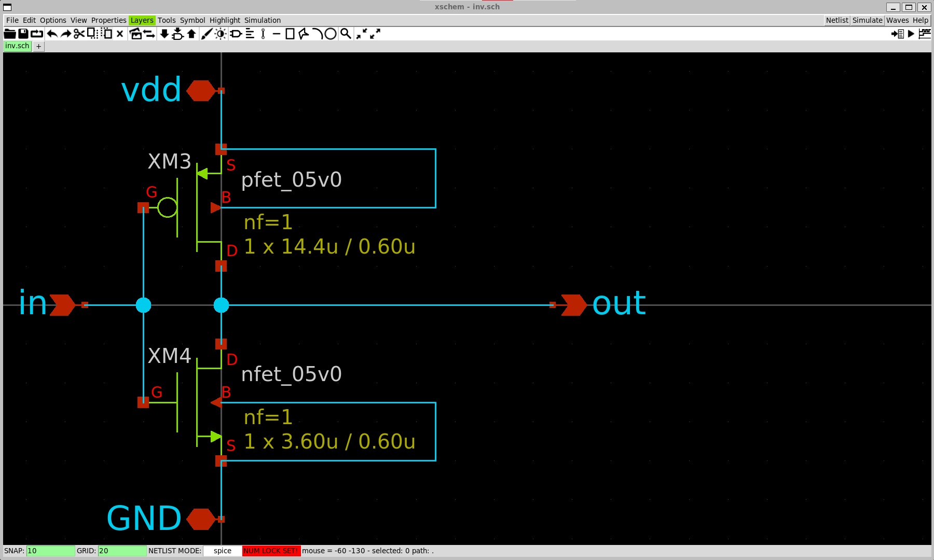Open the Edit menu

tap(29, 20)
